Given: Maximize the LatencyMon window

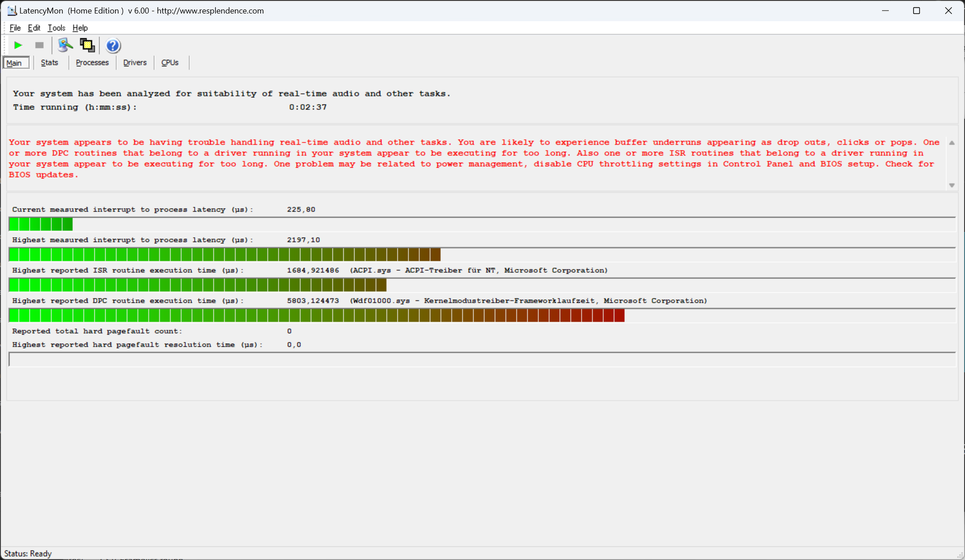Looking at the screenshot, I should 916,11.
